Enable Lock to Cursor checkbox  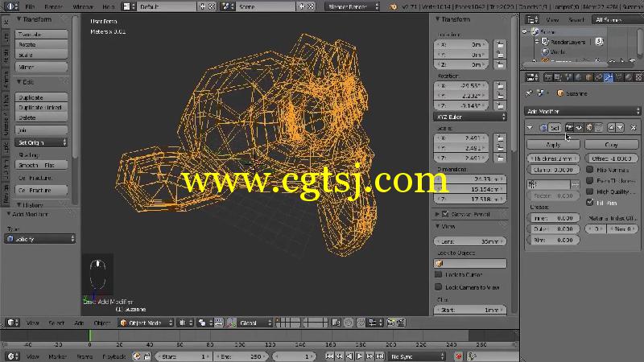coord(439,274)
